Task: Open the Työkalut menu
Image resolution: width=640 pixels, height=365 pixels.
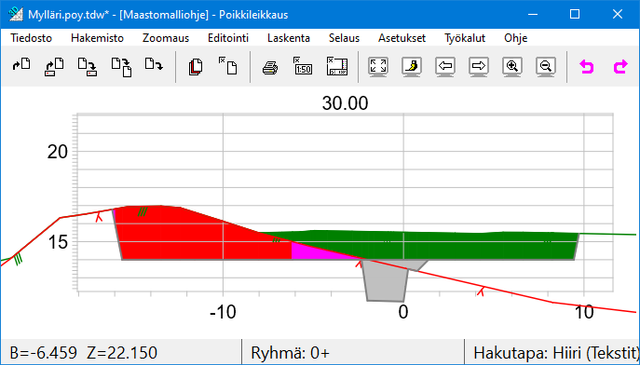Action: click(x=465, y=38)
